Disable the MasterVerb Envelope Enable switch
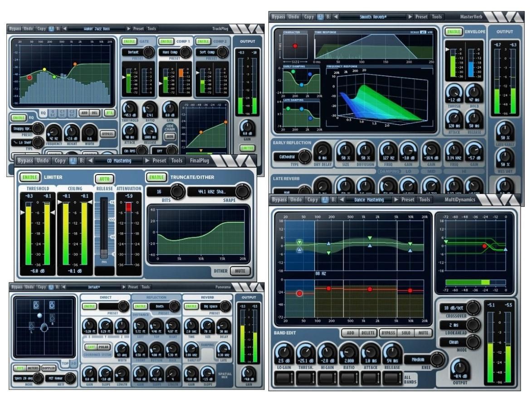The width and height of the screenshot is (532, 399). pos(452,32)
